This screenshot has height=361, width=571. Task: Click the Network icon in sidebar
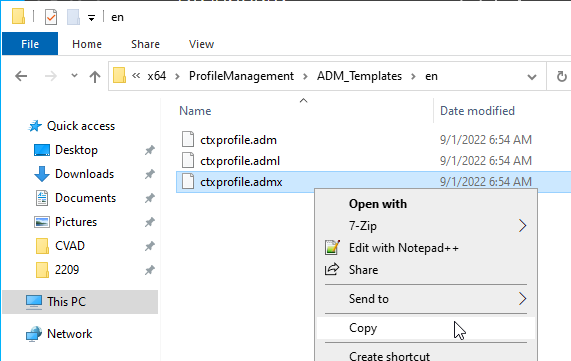tap(34, 334)
